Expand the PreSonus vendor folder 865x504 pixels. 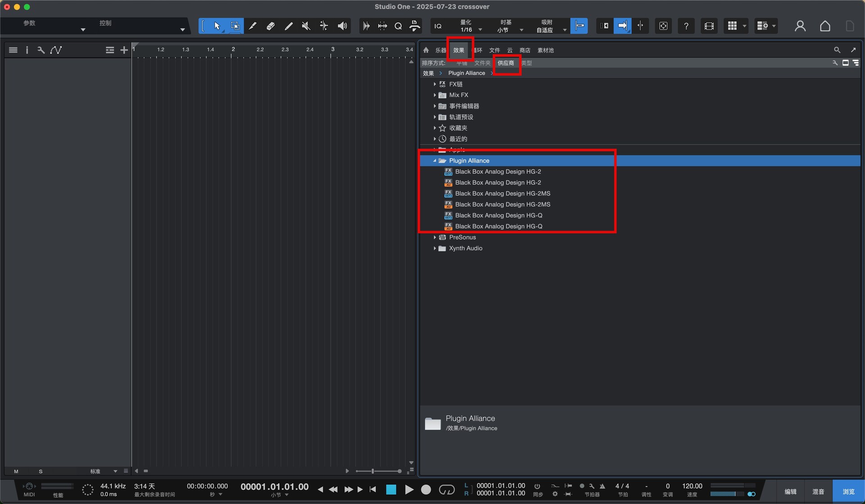[435, 237]
